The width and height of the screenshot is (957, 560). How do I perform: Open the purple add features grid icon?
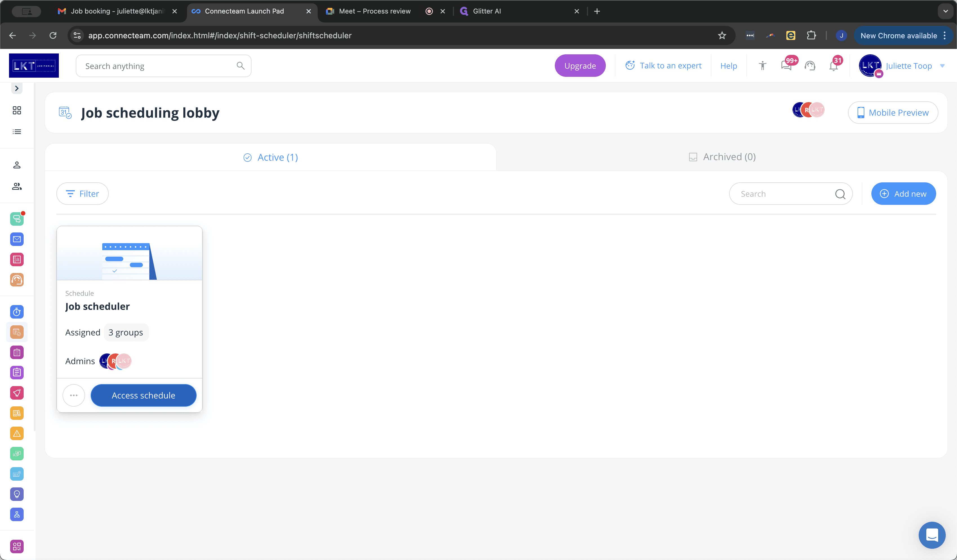pos(17,546)
